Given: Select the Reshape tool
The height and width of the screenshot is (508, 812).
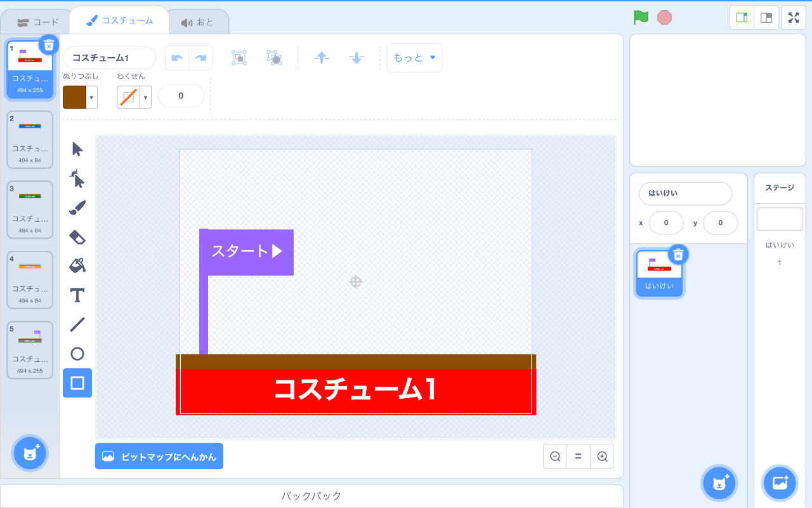Looking at the screenshot, I should 77,178.
